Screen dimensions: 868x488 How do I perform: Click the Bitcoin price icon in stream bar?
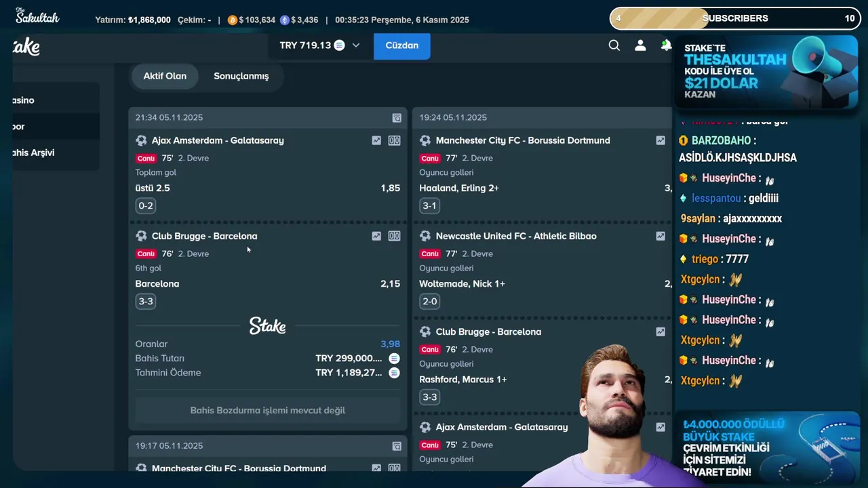(x=233, y=20)
